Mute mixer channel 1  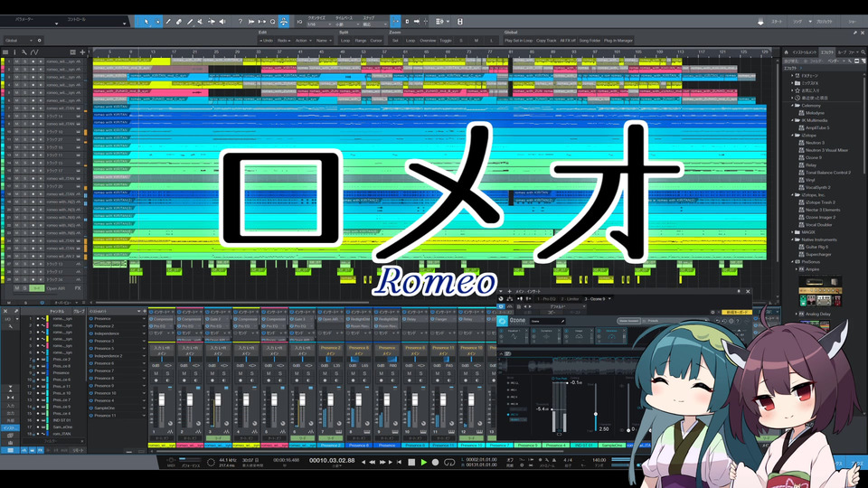pos(156,373)
